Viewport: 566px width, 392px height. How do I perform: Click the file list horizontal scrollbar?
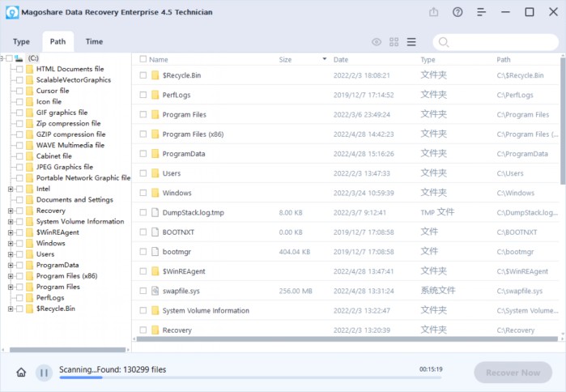click(x=347, y=339)
